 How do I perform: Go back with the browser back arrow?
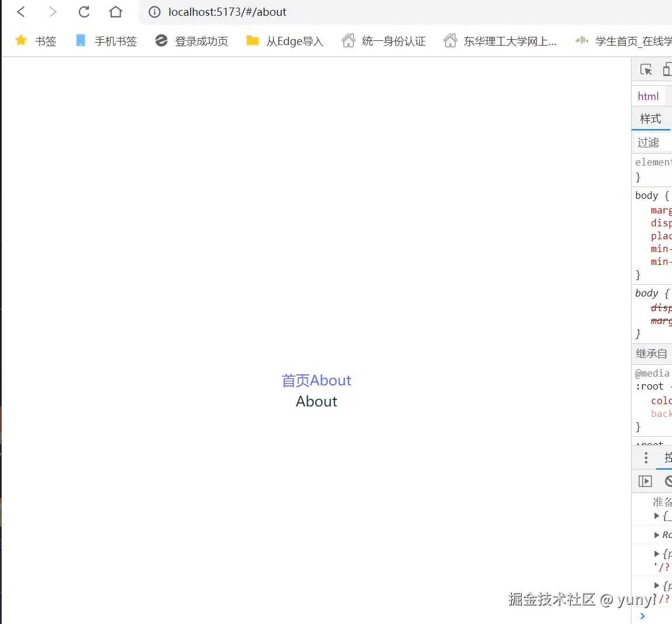20,12
